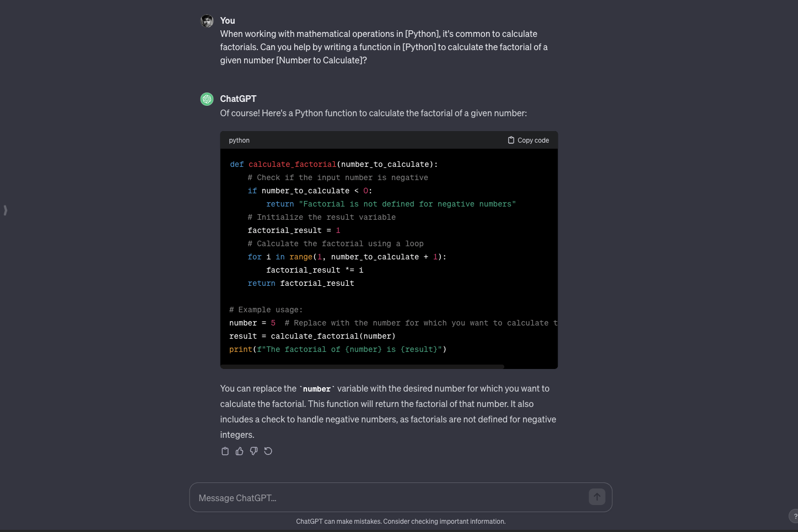This screenshot has height=532, width=798.
Task: Copy the assistant's response to clipboard
Action: tap(225, 450)
